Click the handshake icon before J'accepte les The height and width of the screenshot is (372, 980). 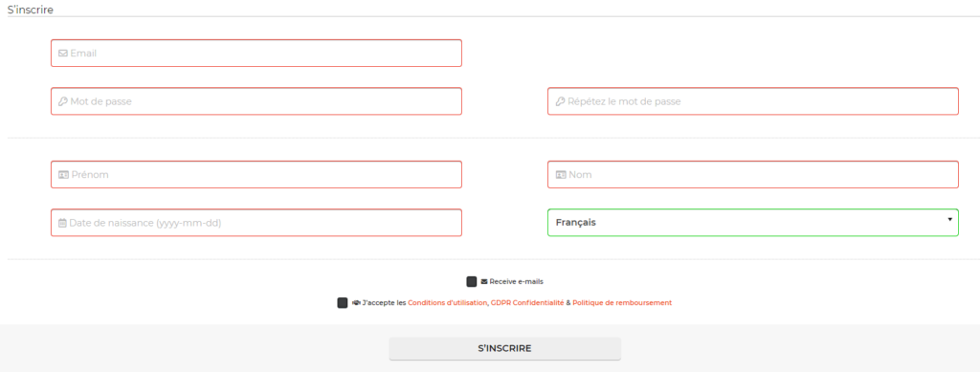coord(356,303)
